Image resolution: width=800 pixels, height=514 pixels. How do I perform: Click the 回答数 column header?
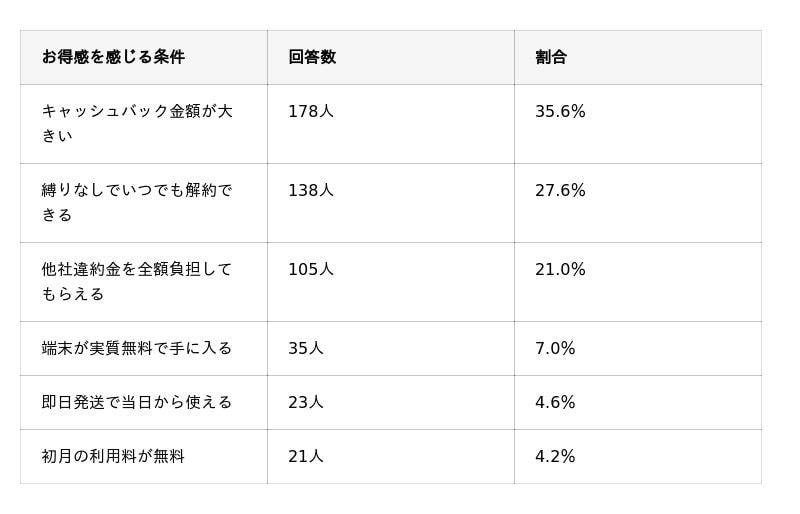[312, 57]
